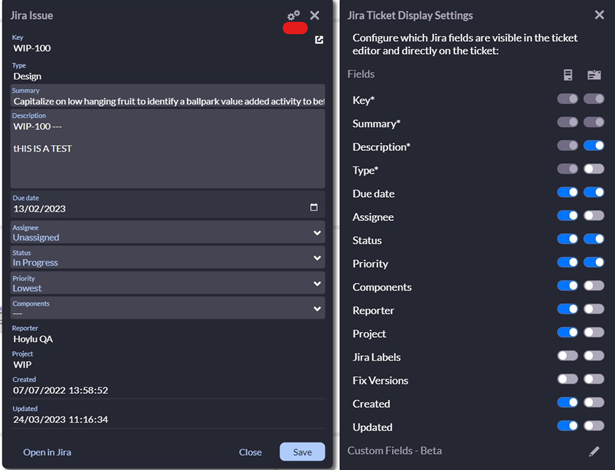The height and width of the screenshot is (470, 615).
Task: Open display settings gear icon in Jira Issue
Action: pyautogui.click(x=293, y=15)
